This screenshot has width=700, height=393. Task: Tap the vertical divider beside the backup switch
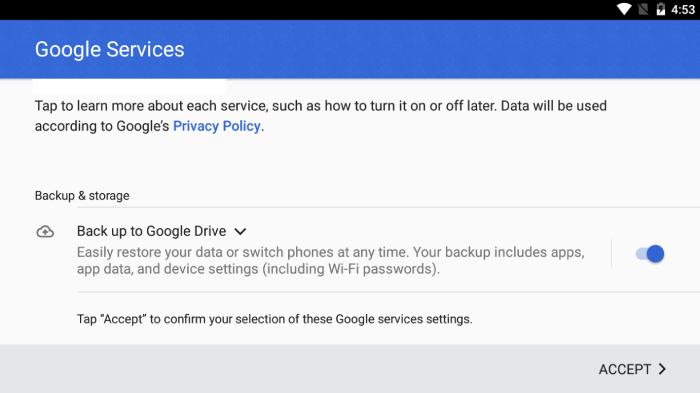click(612, 253)
